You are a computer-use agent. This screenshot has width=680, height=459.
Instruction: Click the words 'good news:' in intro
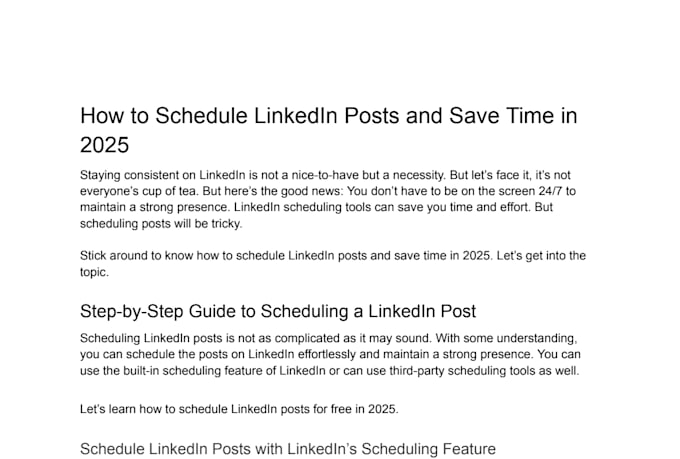pyautogui.click(x=312, y=191)
